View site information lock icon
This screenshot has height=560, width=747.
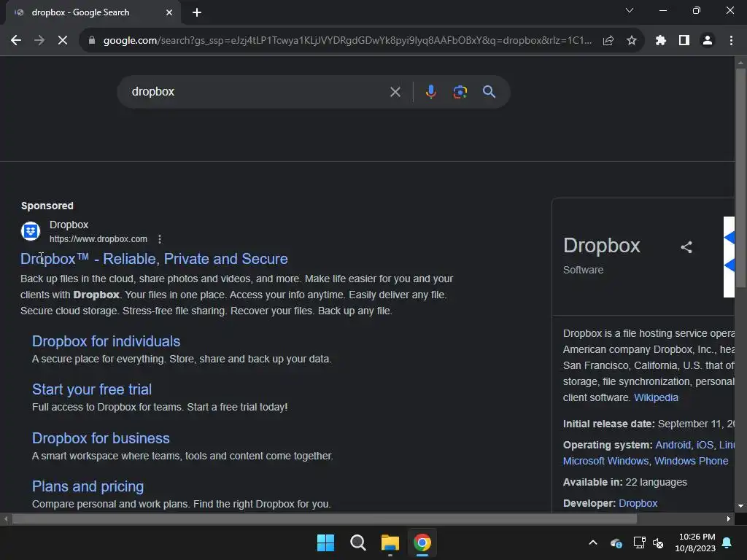click(x=92, y=41)
